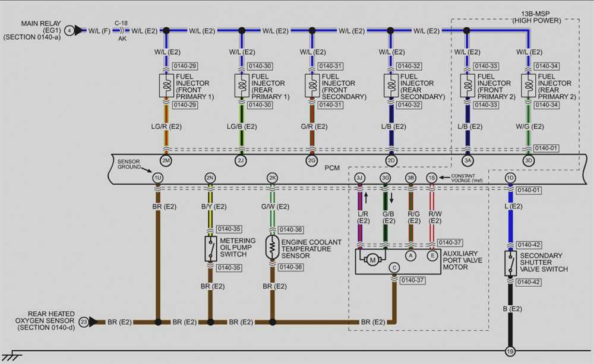Click the L/R (E2) wire label
Screen dimensions: 594x364
tap(364, 217)
